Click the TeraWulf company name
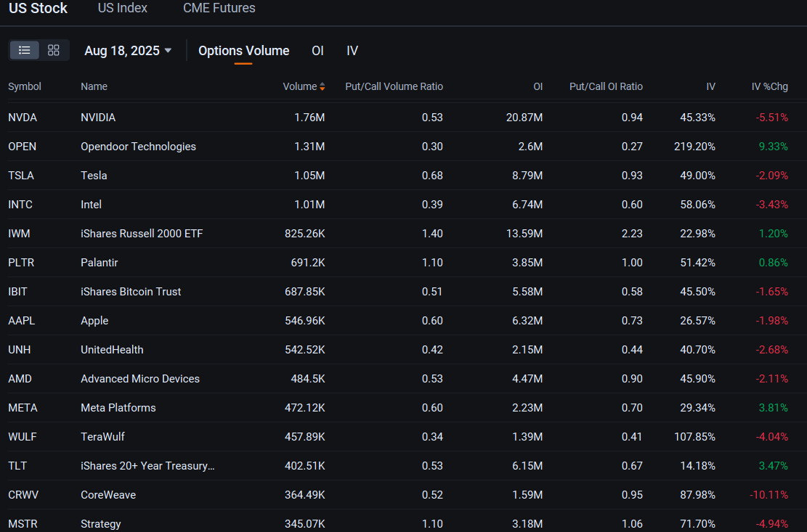This screenshot has height=532, width=807. (103, 437)
